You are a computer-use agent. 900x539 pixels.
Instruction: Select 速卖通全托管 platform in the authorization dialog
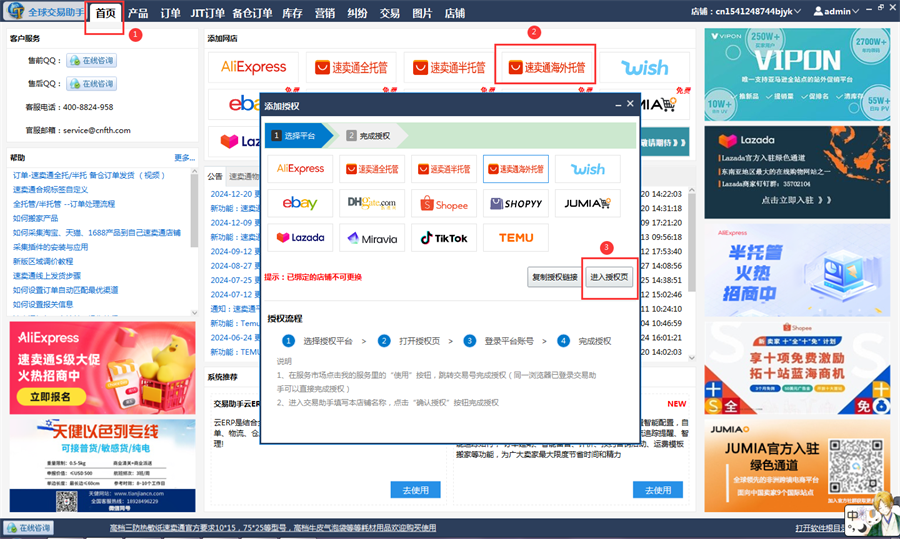372,169
